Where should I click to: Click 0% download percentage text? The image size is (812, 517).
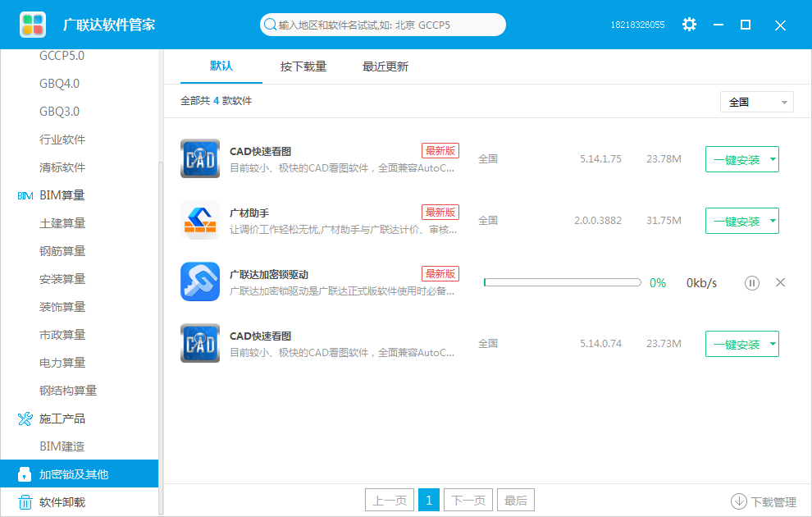[x=658, y=283]
